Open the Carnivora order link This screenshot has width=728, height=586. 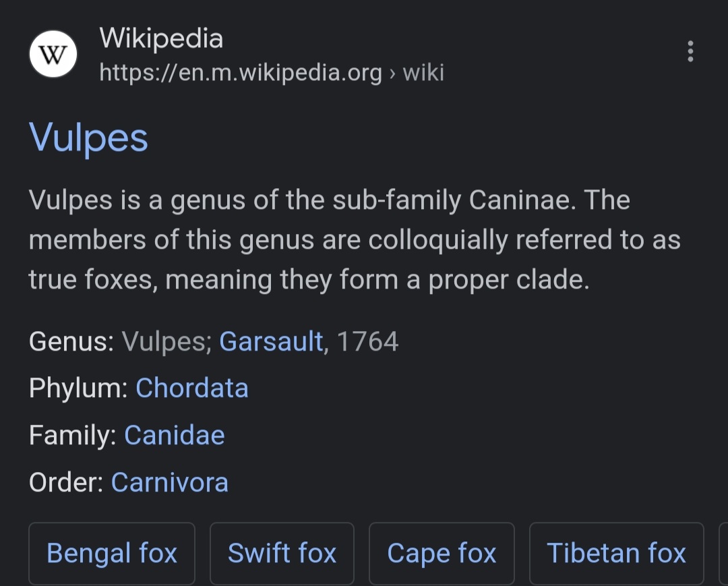click(169, 482)
